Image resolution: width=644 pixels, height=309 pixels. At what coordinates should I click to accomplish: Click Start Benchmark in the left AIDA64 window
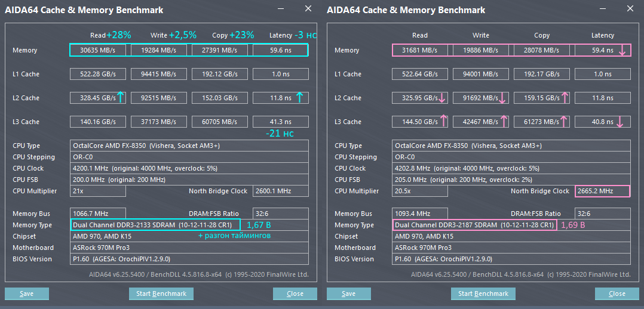coord(161,293)
